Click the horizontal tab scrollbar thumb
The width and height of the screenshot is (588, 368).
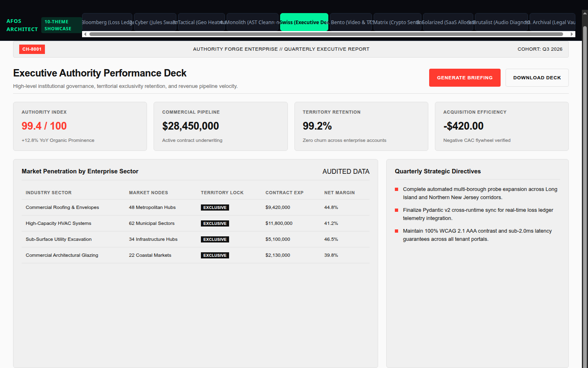326,34
